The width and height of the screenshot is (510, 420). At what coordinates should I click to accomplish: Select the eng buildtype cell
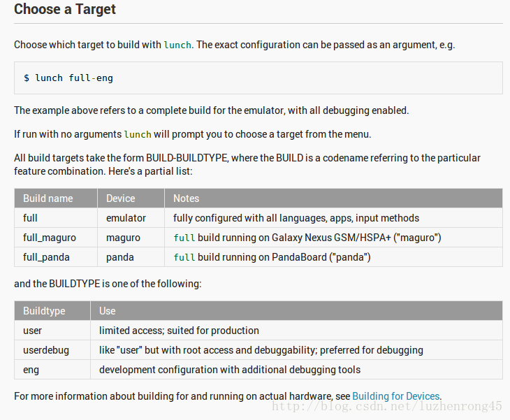tap(52, 370)
